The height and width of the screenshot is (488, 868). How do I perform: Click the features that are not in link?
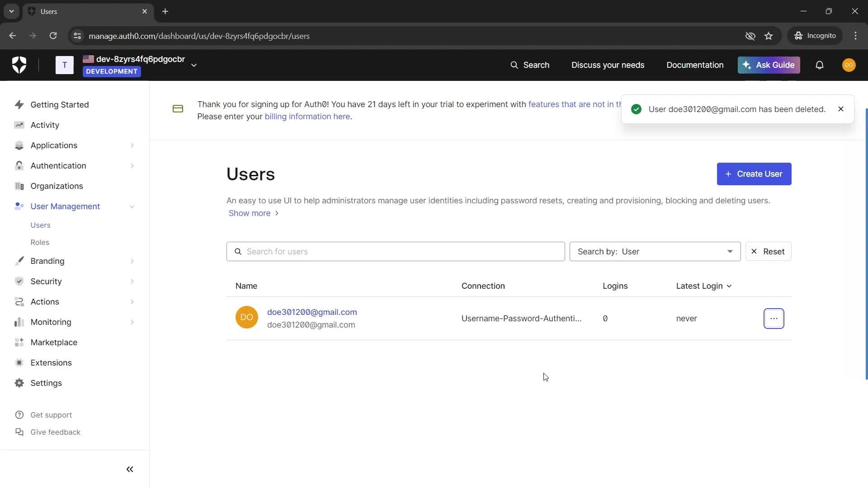click(576, 104)
